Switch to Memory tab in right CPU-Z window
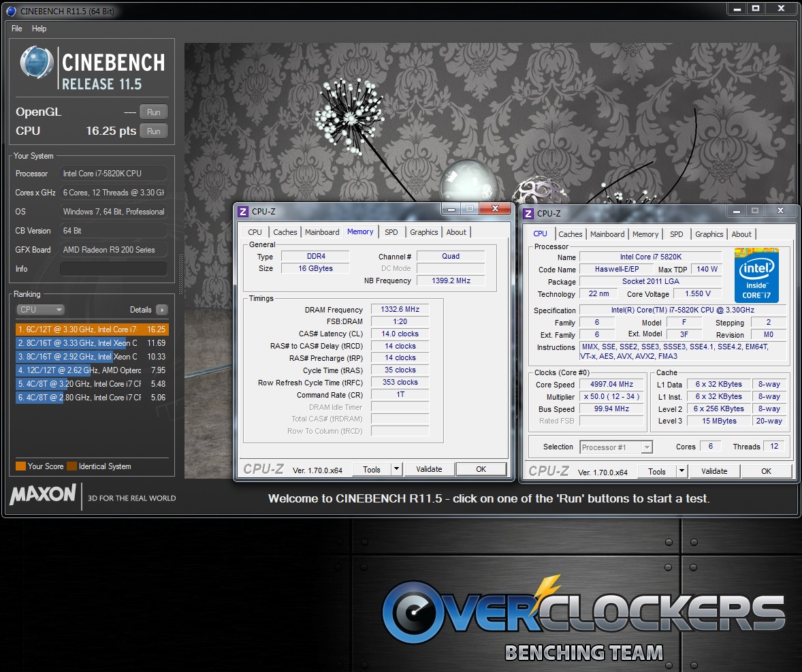 [x=645, y=234]
